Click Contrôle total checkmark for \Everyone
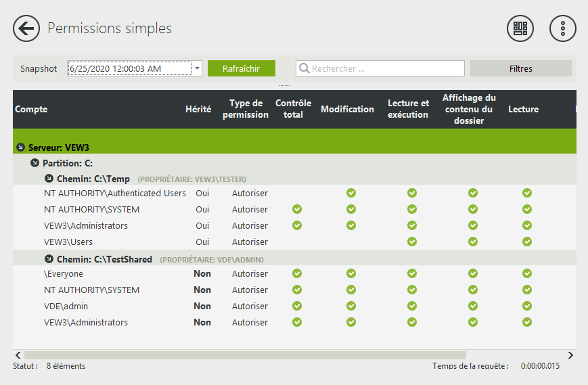Screen dimensions: 588x385 (296, 274)
